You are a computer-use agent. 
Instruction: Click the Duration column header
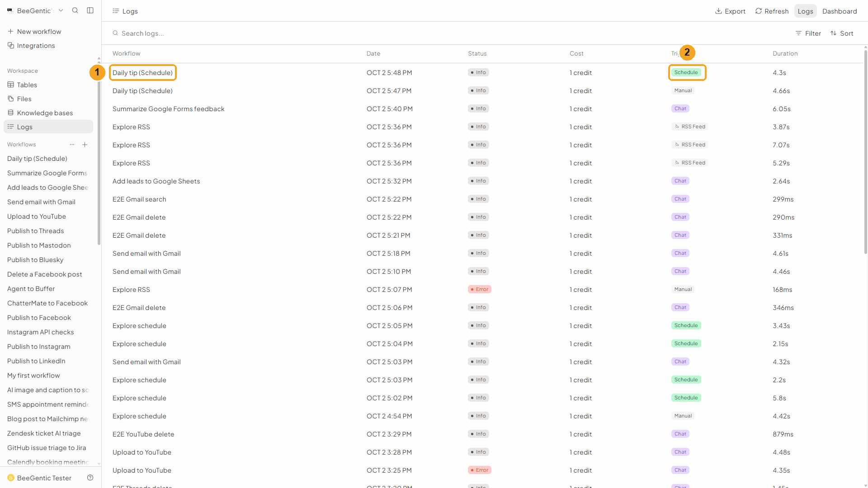785,53
